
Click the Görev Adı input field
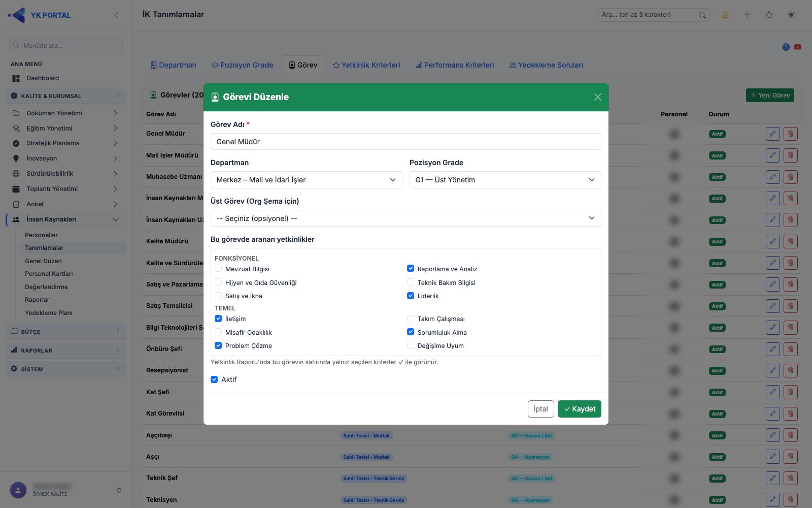click(405, 142)
